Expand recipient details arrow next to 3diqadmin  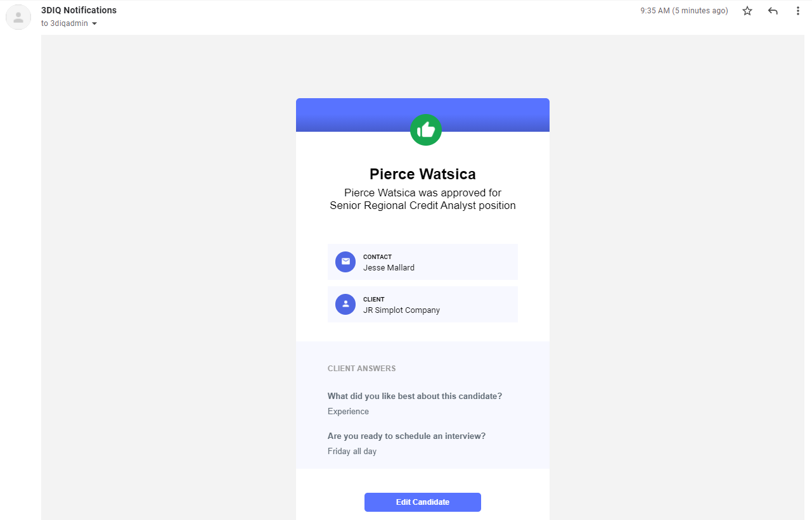pyautogui.click(x=94, y=24)
